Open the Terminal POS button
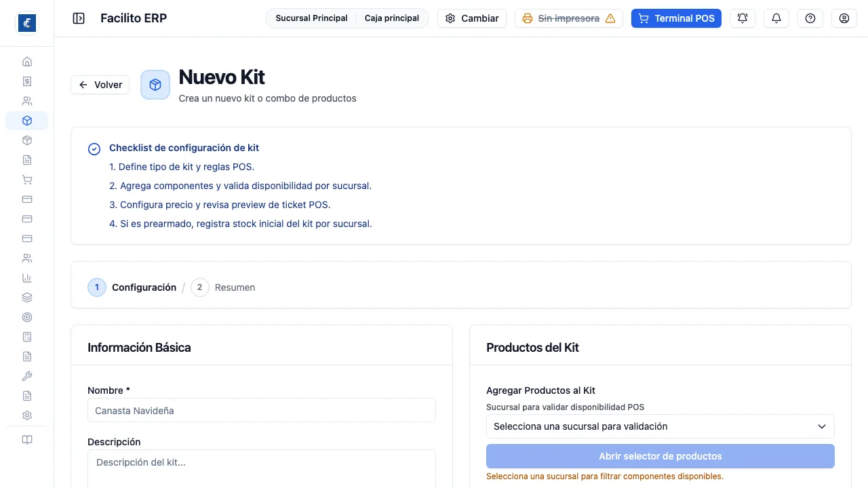The height and width of the screenshot is (488, 868). point(676,18)
